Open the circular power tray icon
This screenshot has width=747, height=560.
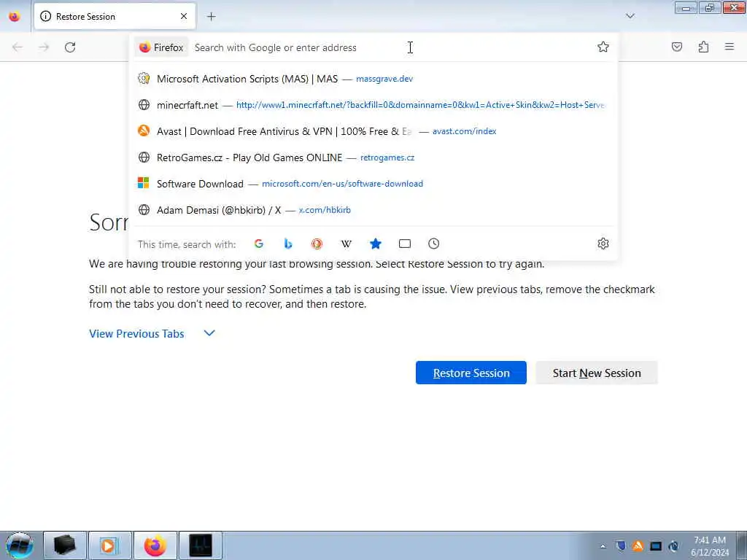673,546
